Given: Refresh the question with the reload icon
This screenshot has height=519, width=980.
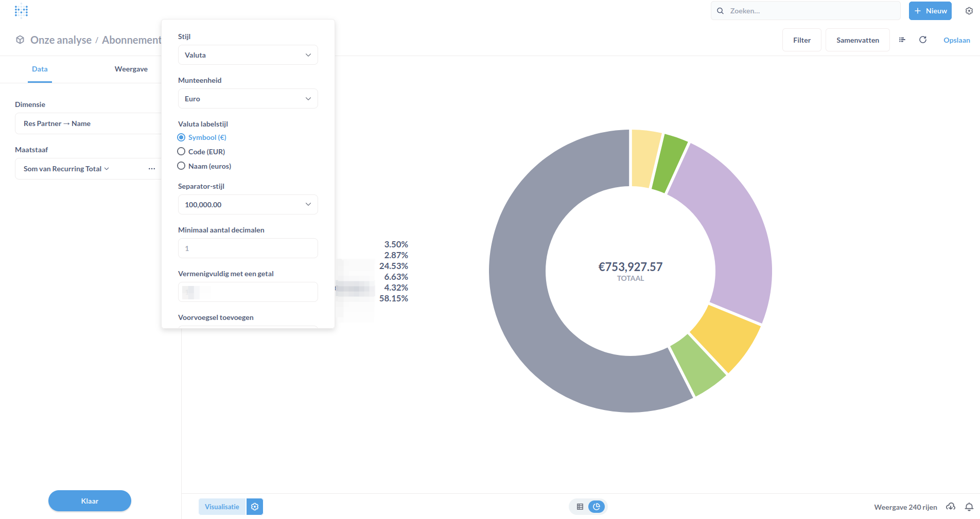Looking at the screenshot, I should 923,40.
